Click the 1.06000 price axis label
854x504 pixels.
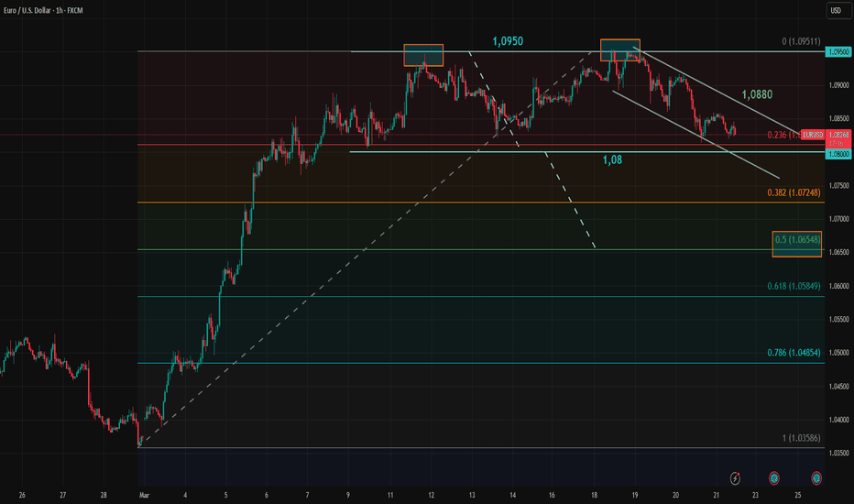click(838, 286)
